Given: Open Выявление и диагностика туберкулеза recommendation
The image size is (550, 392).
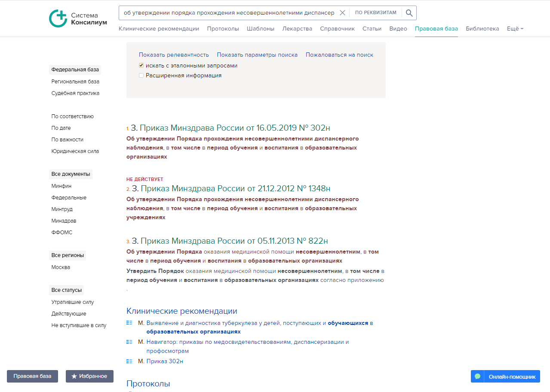Looking at the screenshot, I should click(x=260, y=327).
